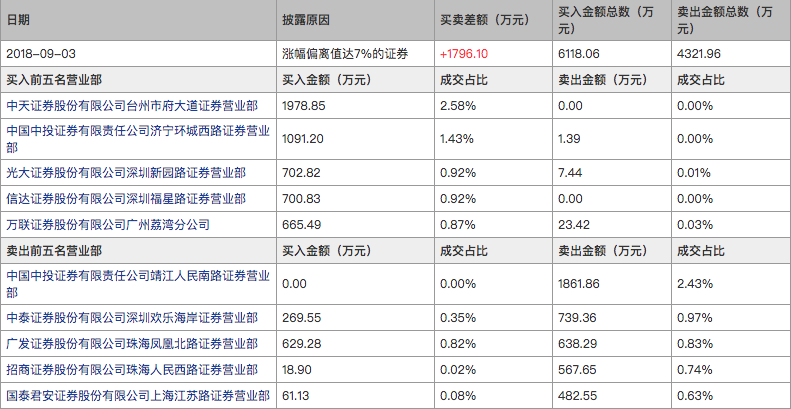Select sell amount 482.55

pos(577,395)
